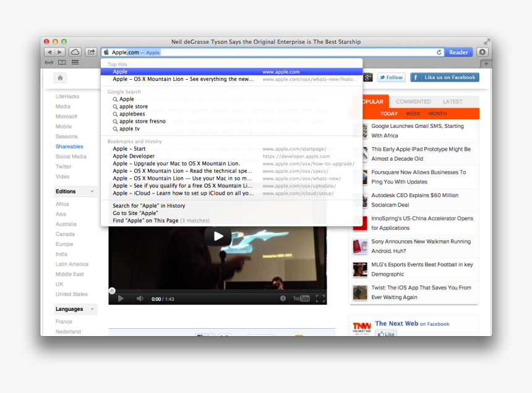This screenshot has width=532, height=393.
Task: Open the Latin America edition link
Action: [x=72, y=264]
